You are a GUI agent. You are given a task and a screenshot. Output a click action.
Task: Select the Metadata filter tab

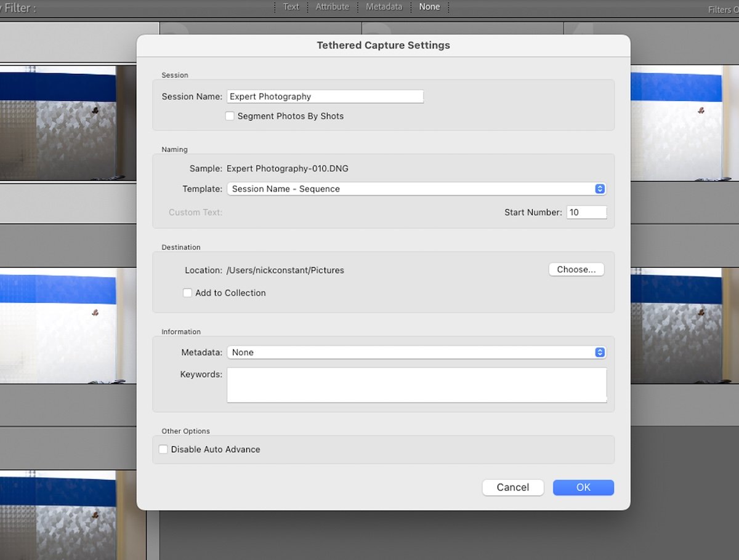pyautogui.click(x=384, y=7)
